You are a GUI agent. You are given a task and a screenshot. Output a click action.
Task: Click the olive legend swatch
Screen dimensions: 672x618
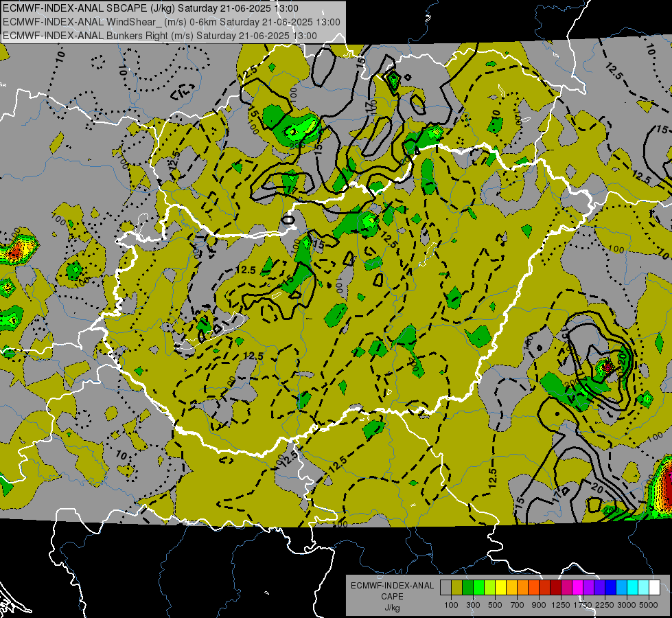[457, 588]
